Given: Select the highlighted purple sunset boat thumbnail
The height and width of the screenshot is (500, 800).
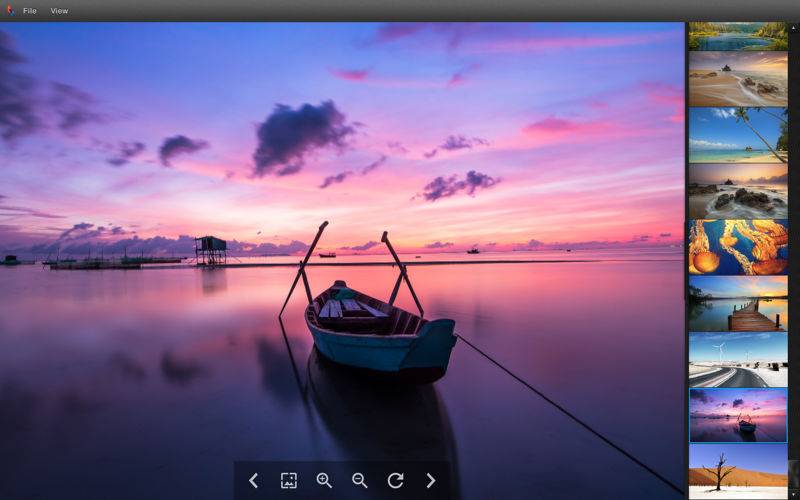Looking at the screenshot, I should coord(738,415).
